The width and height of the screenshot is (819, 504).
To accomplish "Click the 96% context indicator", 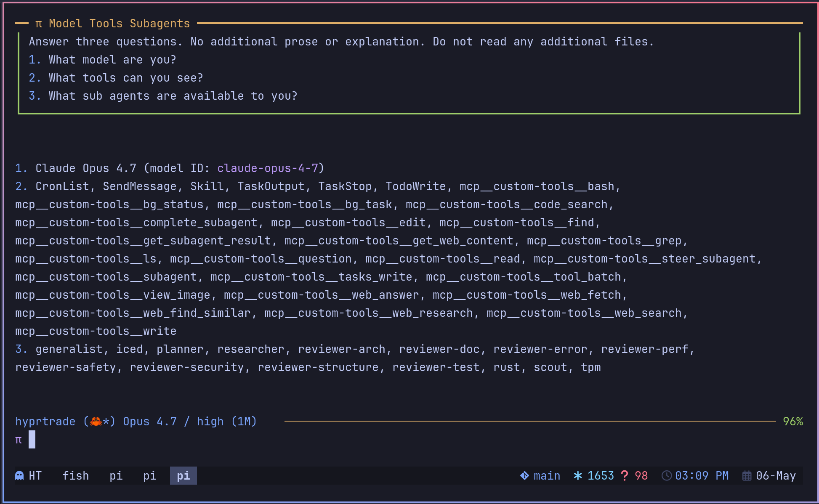I will (793, 421).
